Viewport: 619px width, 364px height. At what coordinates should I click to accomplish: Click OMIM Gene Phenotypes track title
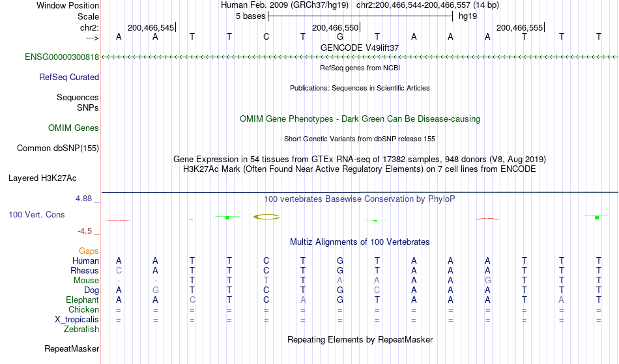pyautogui.click(x=360, y=119)
